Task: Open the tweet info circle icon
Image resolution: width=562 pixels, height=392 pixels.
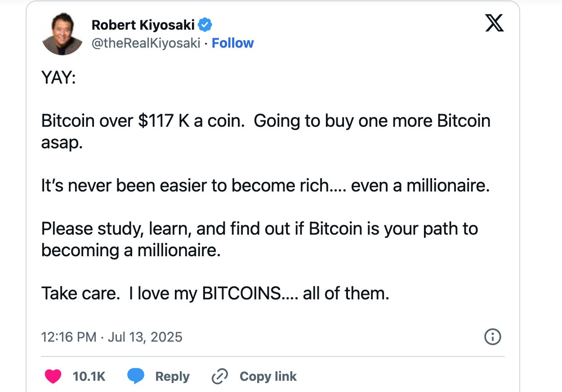Action: pyautogui.click(x=493, y=336)
